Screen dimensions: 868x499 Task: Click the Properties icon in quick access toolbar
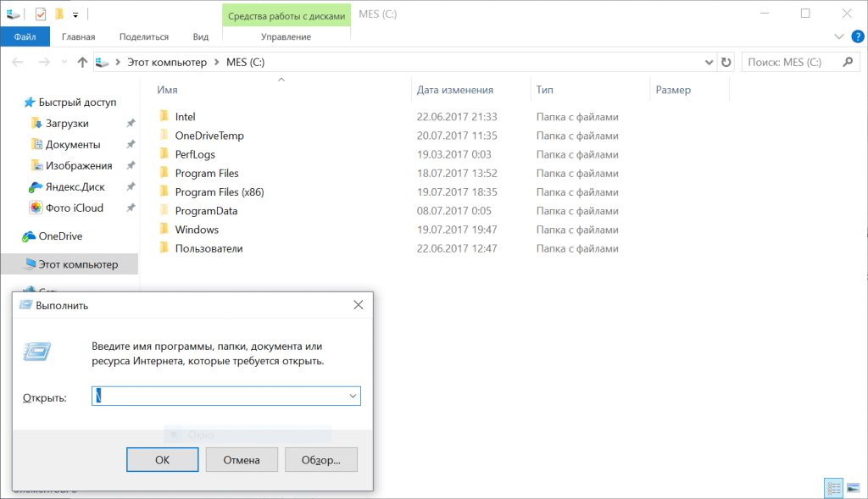point(41,14)
